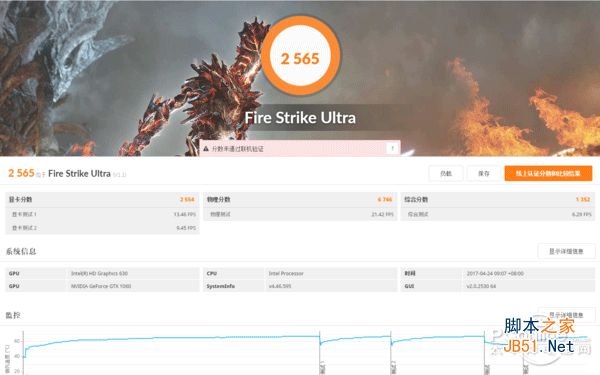Click the 显卡分数 graphics score header row
Screen dimensions: 600x375
pyautogui.click(x=102, y=199)
